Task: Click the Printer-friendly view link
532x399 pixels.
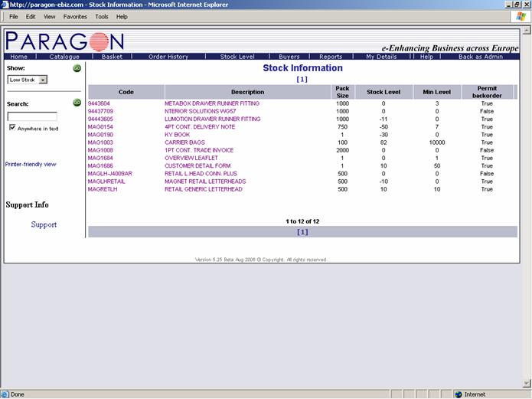Action: [x=31, y=165]
